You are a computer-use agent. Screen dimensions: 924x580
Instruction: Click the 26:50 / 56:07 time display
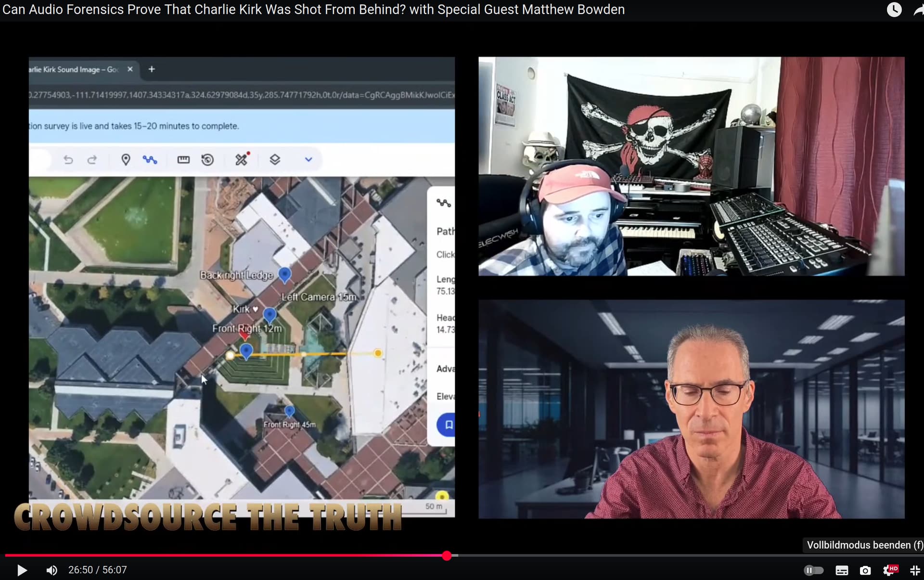click(x=98, y=570)
